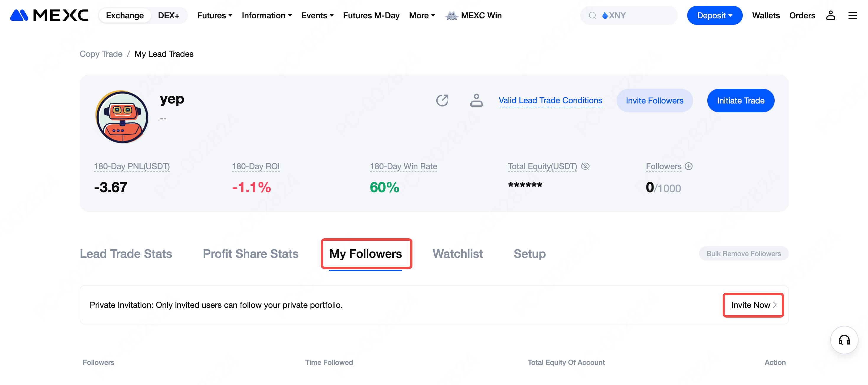Open the user account icon in header
868x385 pixels.
830,15
